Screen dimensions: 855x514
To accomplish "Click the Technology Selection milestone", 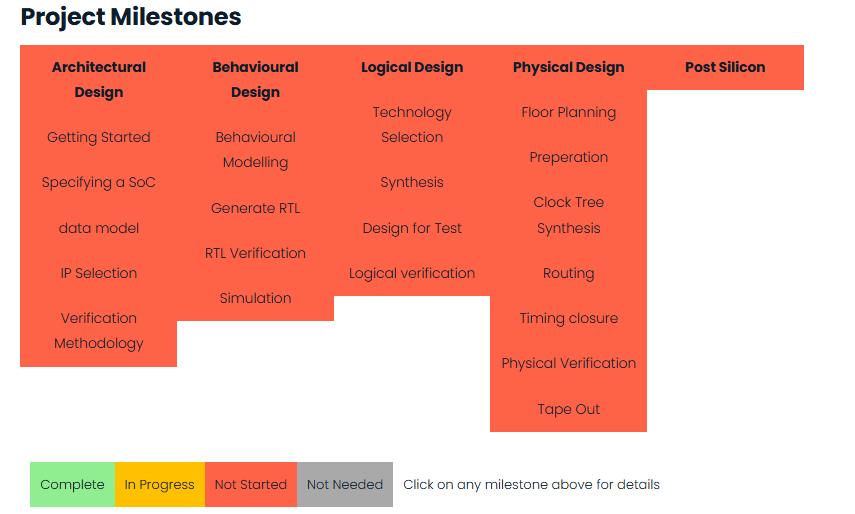I will (412, 124).
